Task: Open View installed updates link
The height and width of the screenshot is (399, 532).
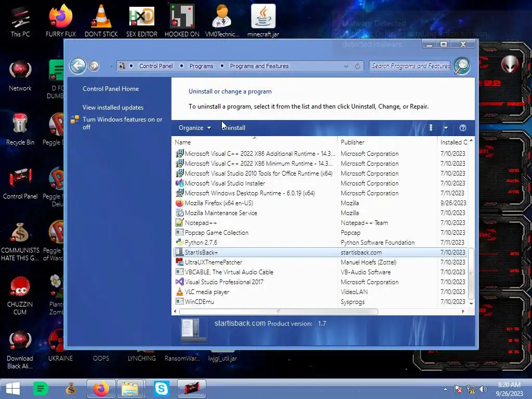Action: pyautogui.click(x=113, y=108)
